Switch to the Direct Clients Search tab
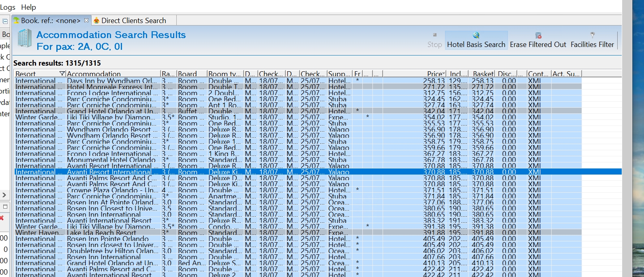Viewport: 644px width, 277px height. pos(133,20)
